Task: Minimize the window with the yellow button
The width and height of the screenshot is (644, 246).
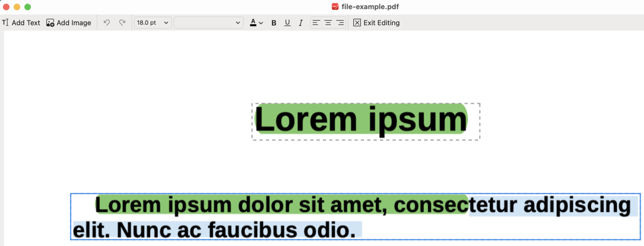Action: tap(17, 7)
